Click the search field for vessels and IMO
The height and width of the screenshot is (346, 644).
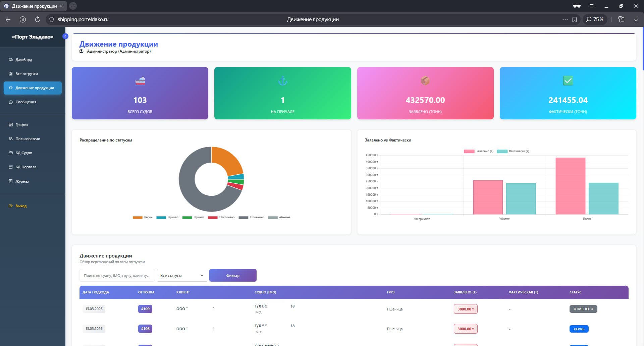tap(117, 275)
